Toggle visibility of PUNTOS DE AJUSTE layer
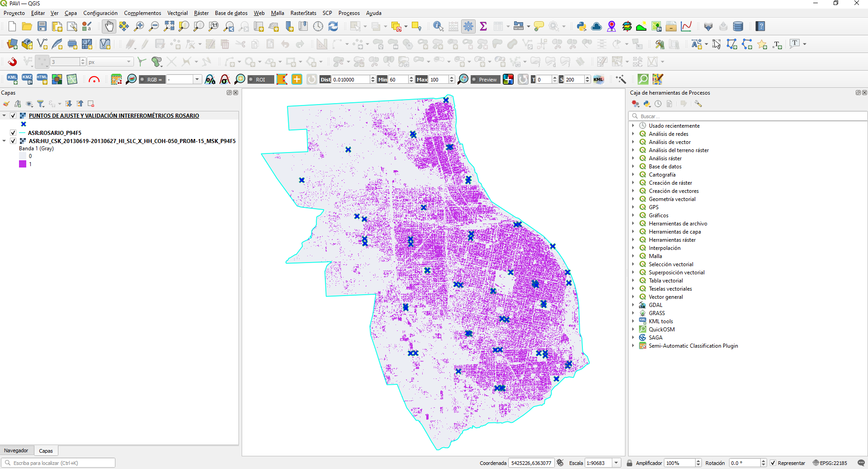868x469 pixels. (13, 115)
